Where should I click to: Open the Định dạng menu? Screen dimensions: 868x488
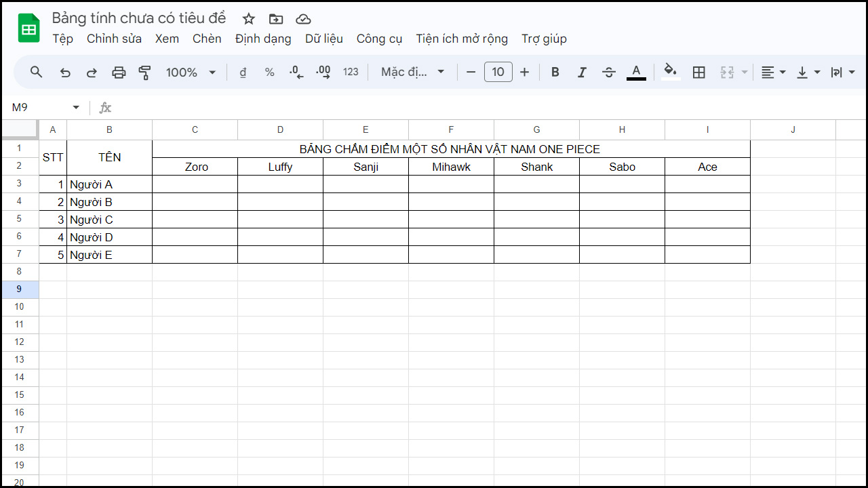click(x=263, y=39)
